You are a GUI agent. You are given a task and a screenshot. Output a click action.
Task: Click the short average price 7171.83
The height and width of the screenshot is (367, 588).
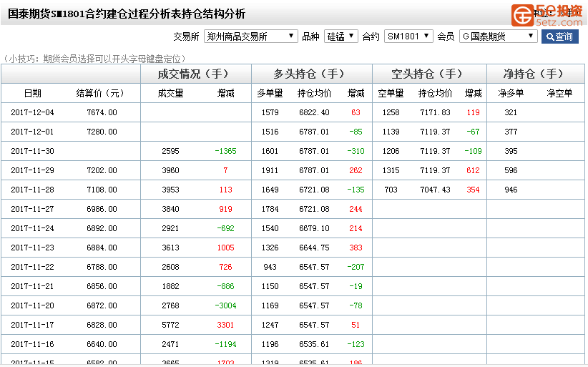point(435,112)
